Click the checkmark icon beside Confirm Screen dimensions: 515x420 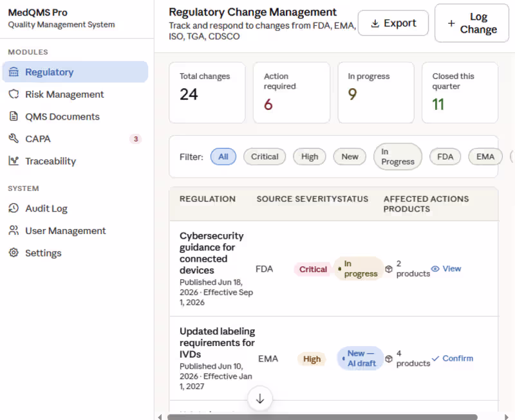pyautogui.click(x=436, y=359)
